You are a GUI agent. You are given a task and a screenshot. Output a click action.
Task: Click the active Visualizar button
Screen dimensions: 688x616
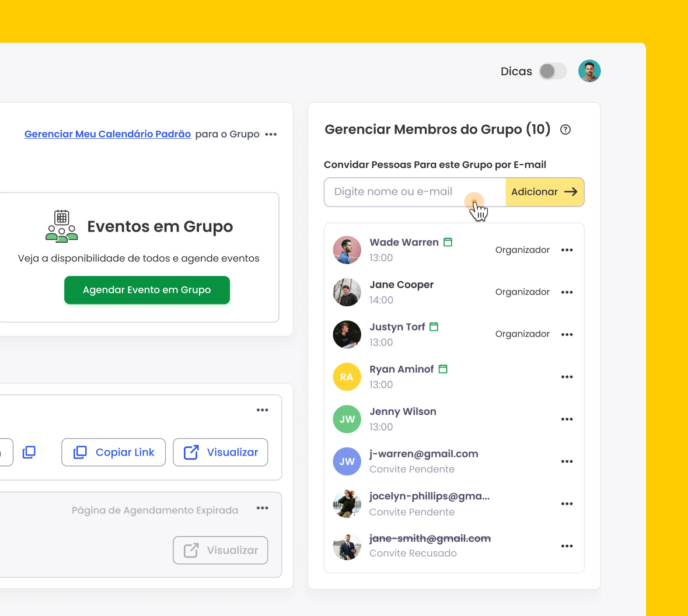pos(220,452)
